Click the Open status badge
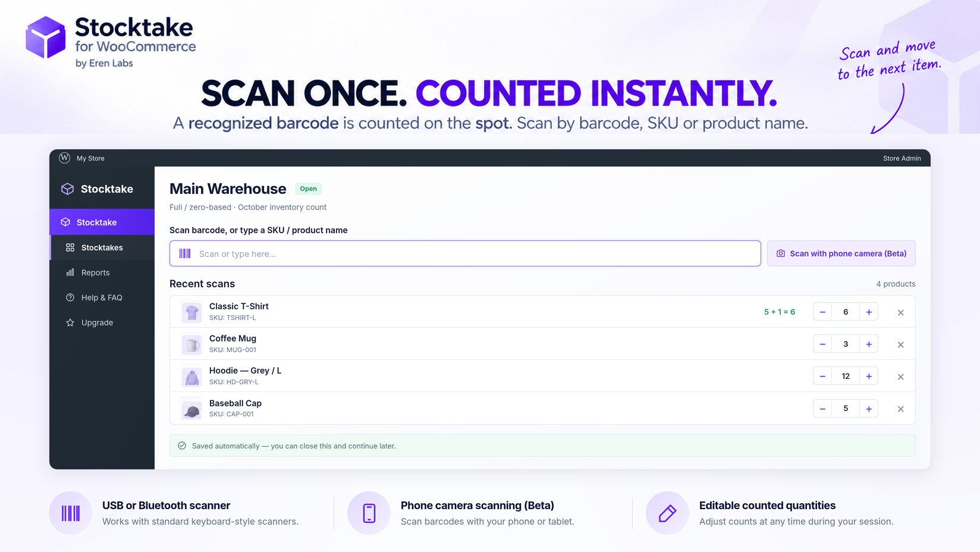980x552 pixels. (x=308, y=189)
